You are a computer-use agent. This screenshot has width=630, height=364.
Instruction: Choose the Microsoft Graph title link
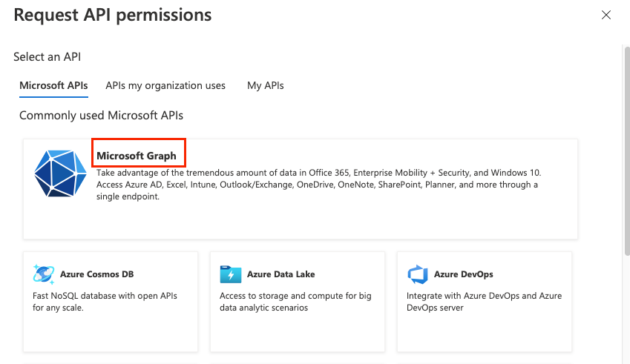pos(137,156)
